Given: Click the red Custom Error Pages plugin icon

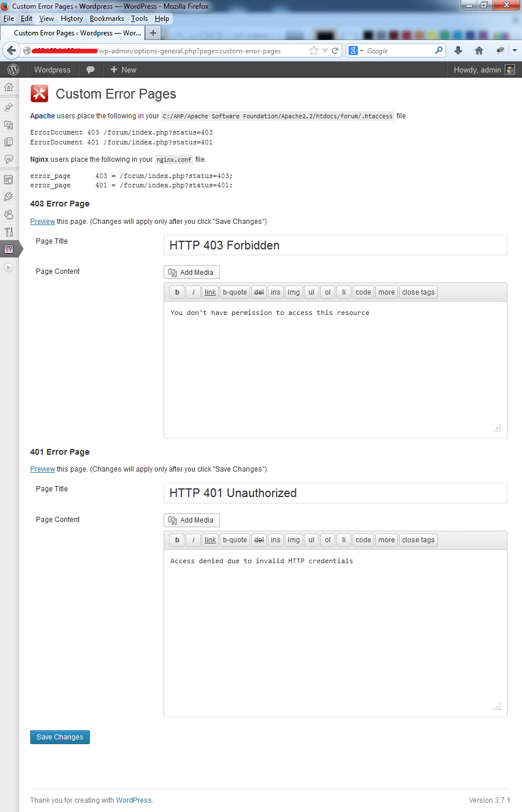Looking at the screenshot, I should [x=39, y=93].
